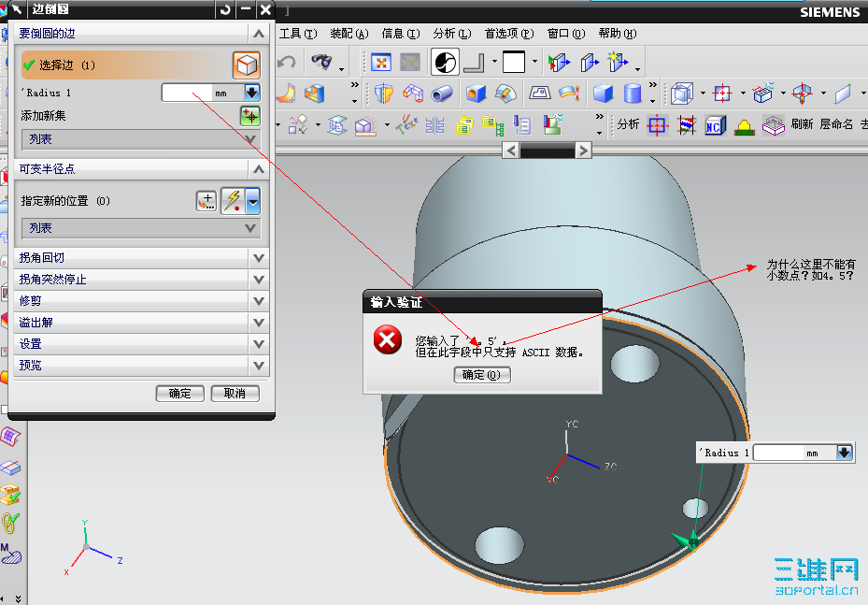The width and height of the screenshot is (868, 605).
Task: Click the datum plane icon
Action: coord(843,94)
